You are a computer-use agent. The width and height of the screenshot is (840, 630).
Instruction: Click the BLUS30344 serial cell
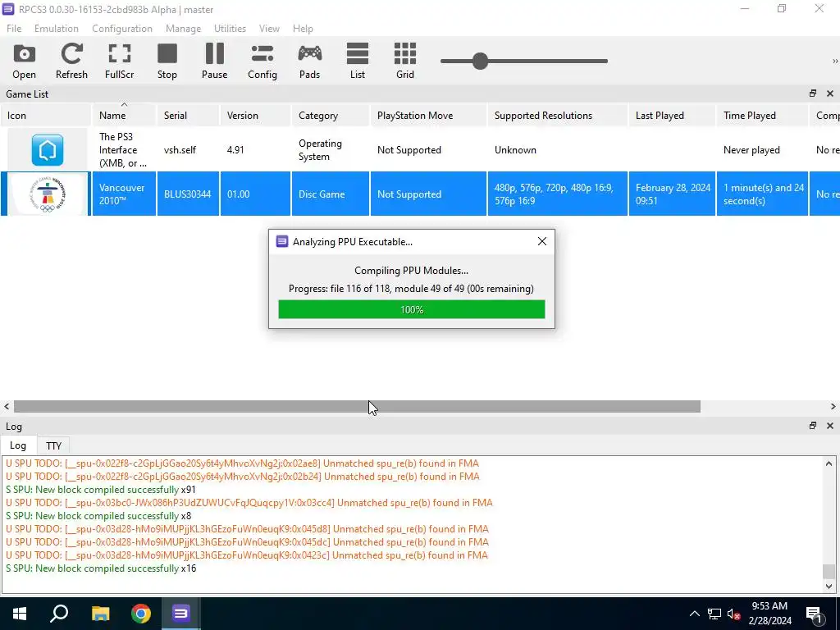pyautogui.click(x=188, y=194)
